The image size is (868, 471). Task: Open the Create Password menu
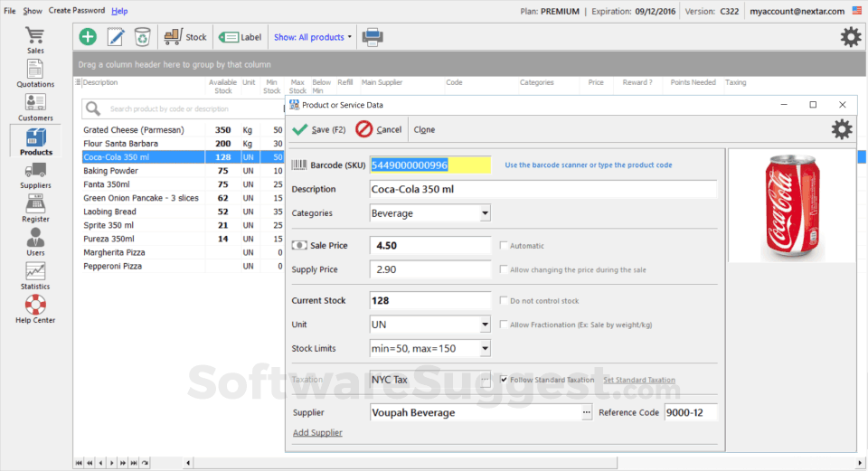point(77,11)
